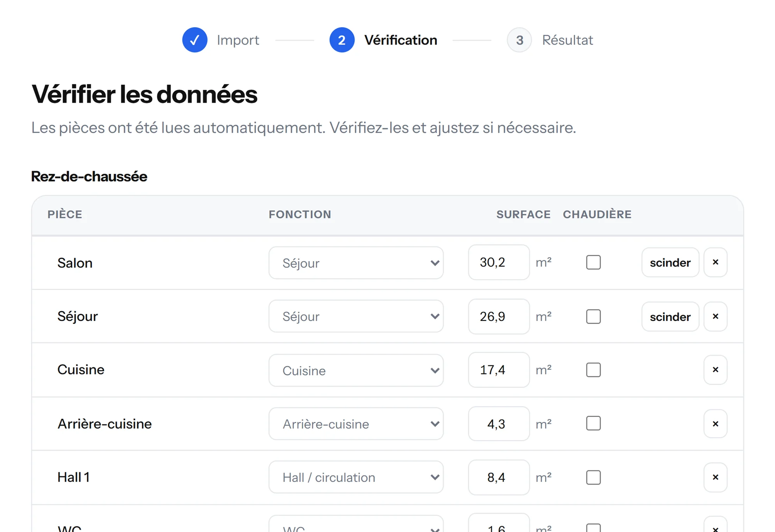This screenshot has width=775, height=532.
Task: Expand the Cuisine function dropdown
Action: coord(356,370)
